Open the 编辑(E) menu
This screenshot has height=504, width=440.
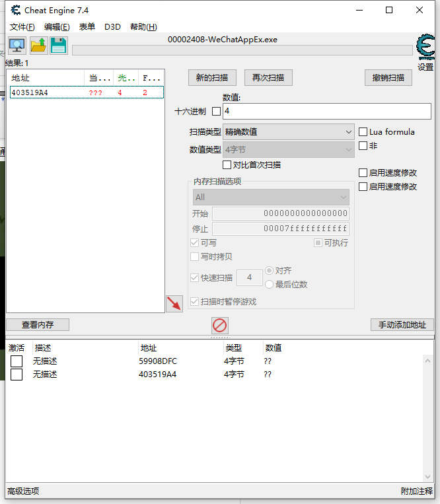coord(57,26)
